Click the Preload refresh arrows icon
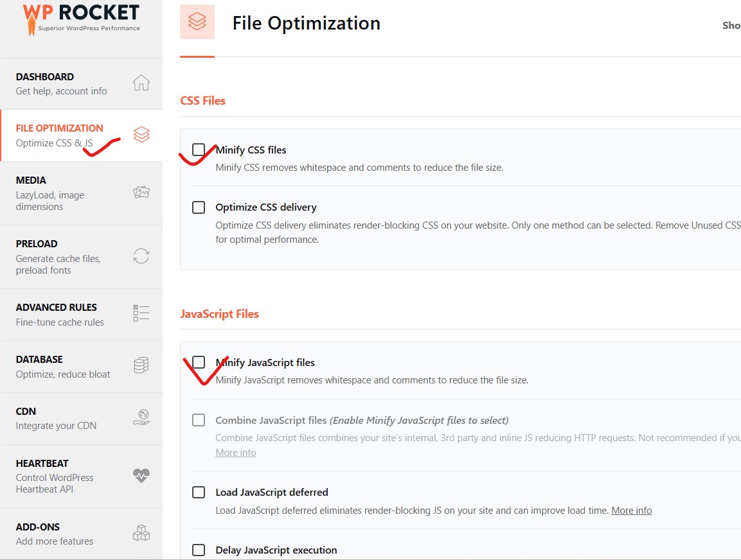Screen dimensions: 741x560 point(141,256)
